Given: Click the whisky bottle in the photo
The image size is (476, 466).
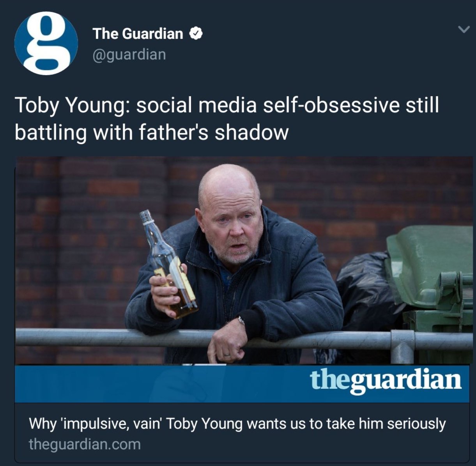Looking at the screenshot, I should point(169,264).
